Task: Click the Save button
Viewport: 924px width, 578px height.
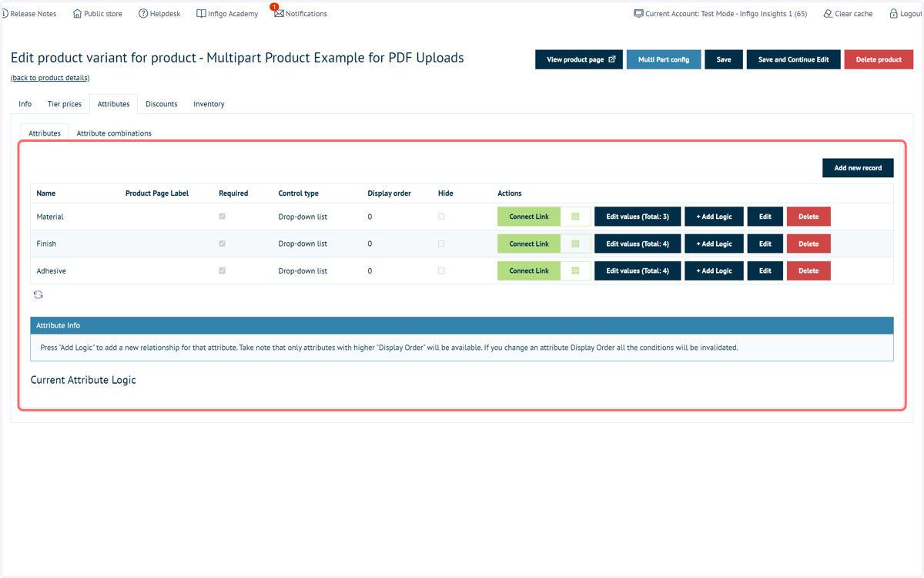Action: tap(724, 59)
